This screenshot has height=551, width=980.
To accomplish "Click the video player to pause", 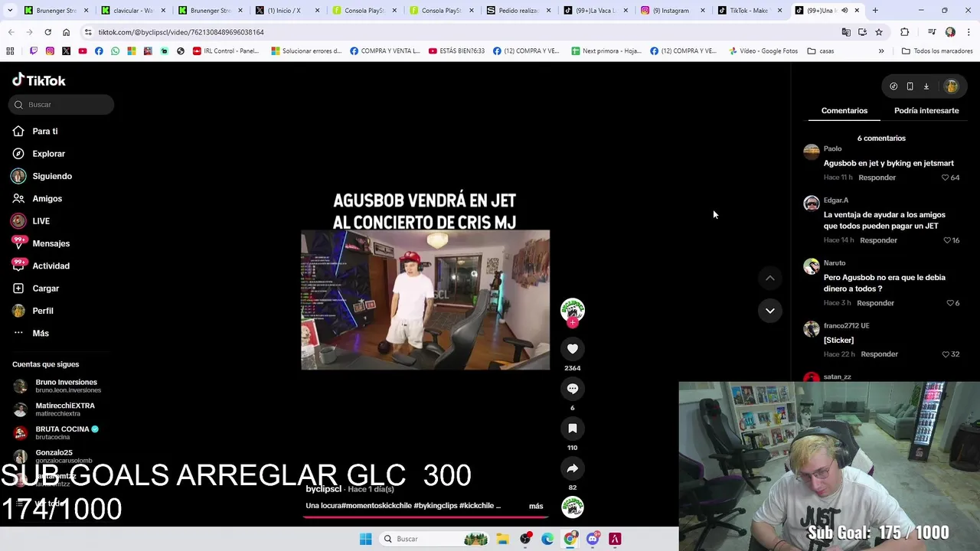I will click(x=425, y=300).
